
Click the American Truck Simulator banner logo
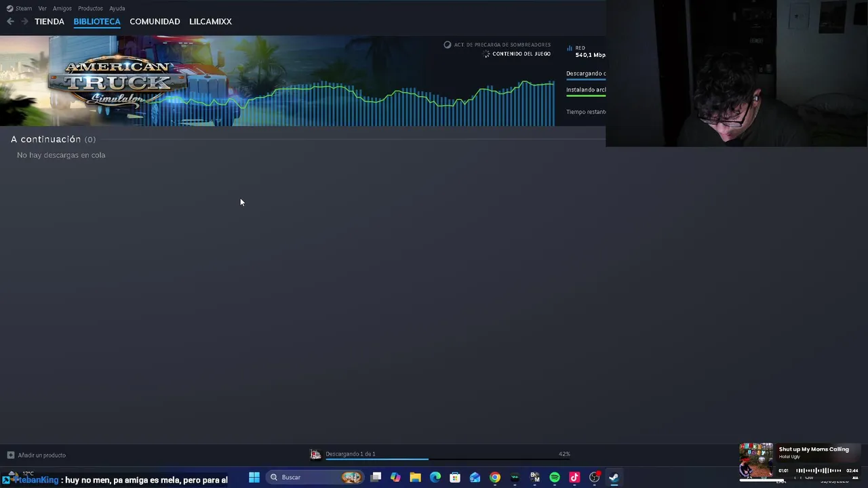pyautogui.click(x=117, y=81)
